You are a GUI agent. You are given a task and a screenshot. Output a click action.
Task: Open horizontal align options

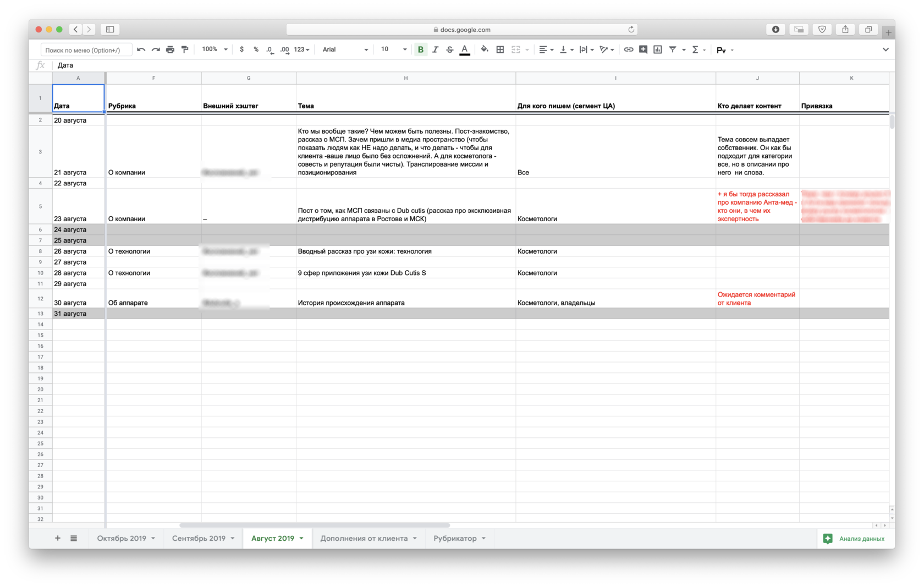coord(546,50)
